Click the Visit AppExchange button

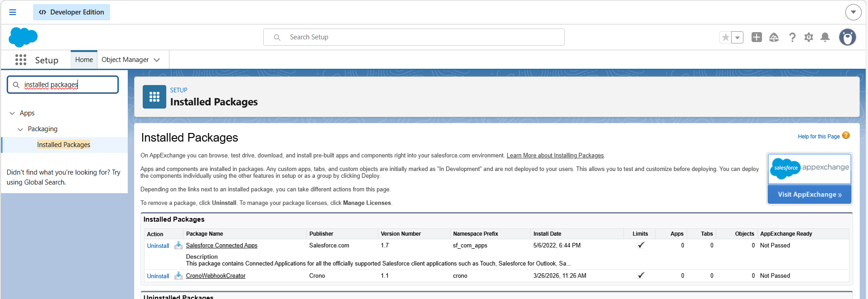click(x=810, y=195)
